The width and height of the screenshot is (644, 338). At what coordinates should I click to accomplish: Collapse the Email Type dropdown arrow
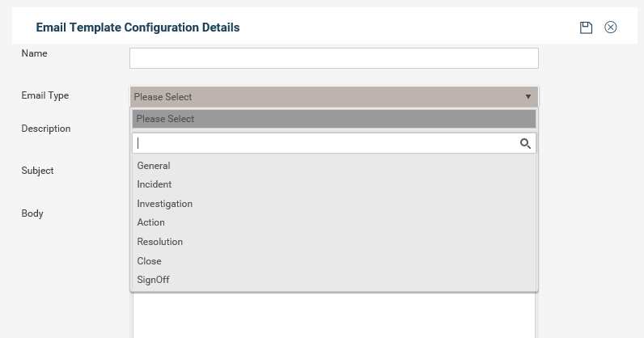[528, 97]
